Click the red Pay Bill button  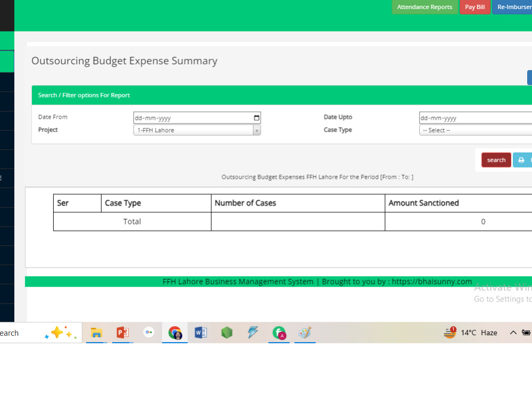point(475,7)
